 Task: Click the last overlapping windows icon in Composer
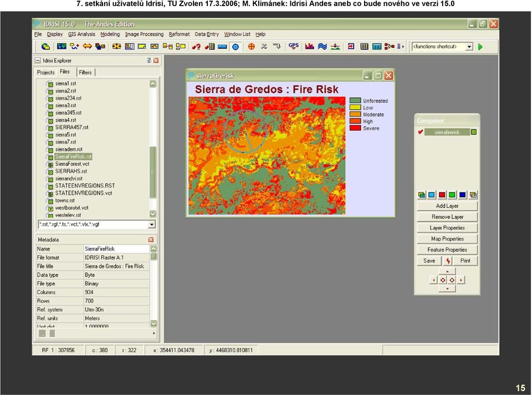coord(473,195)
